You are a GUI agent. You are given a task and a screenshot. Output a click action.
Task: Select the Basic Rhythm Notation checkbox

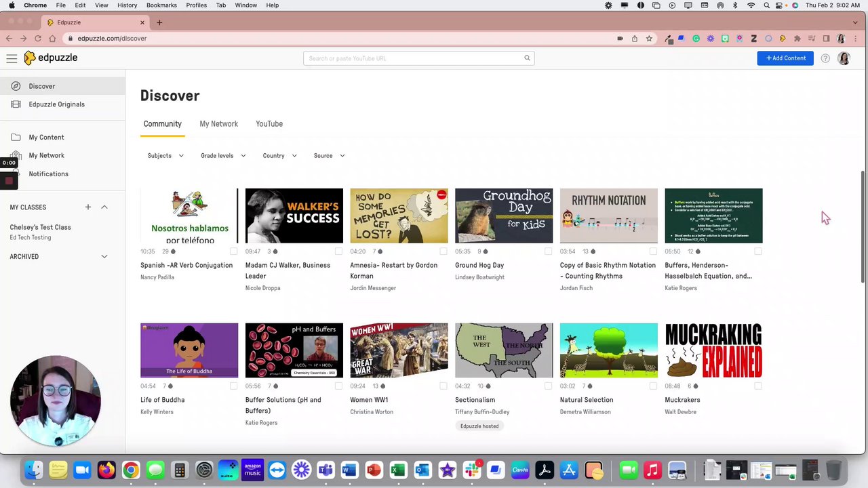tap(653, 251)
